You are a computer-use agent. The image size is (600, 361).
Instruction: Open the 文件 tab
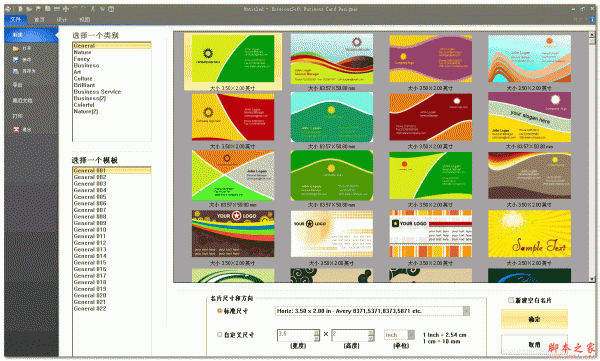click(x=16, y=19)
